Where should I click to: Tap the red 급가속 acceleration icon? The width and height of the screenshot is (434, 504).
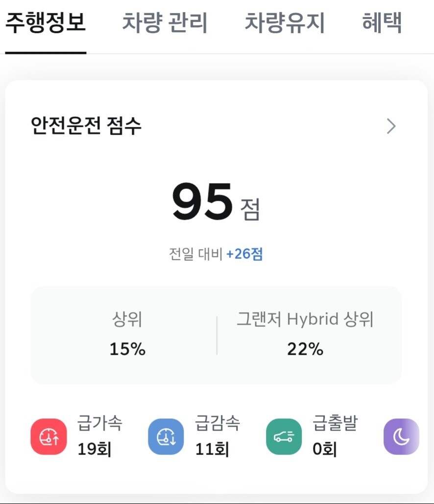(x=49, y=436)
